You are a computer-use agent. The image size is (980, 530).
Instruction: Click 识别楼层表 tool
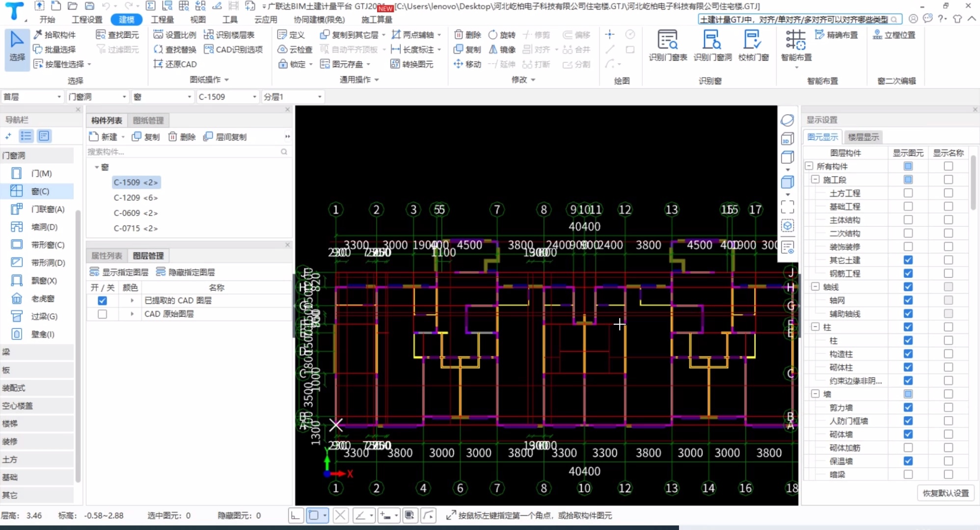tap(229, 35)
